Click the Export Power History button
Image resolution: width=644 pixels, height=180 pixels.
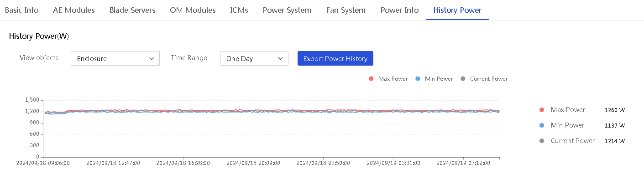335,58
